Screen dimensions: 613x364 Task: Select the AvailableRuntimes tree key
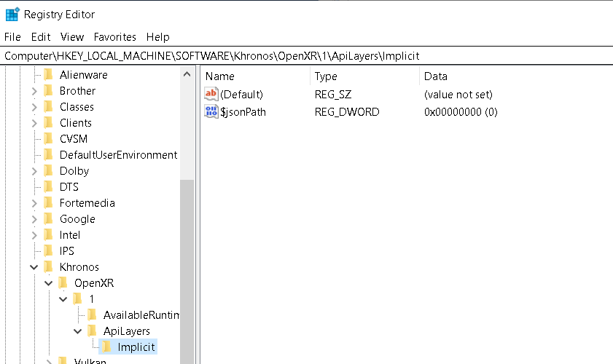(x=141, y=315)
